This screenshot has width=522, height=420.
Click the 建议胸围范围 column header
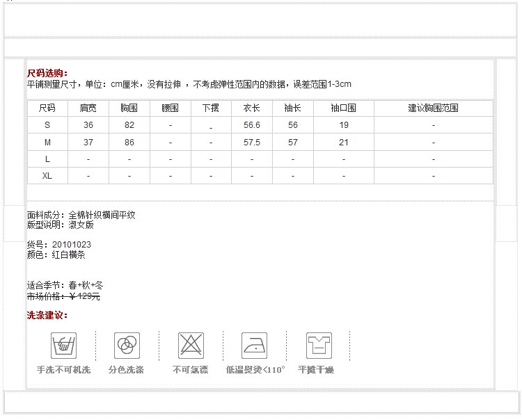(434, 108)
